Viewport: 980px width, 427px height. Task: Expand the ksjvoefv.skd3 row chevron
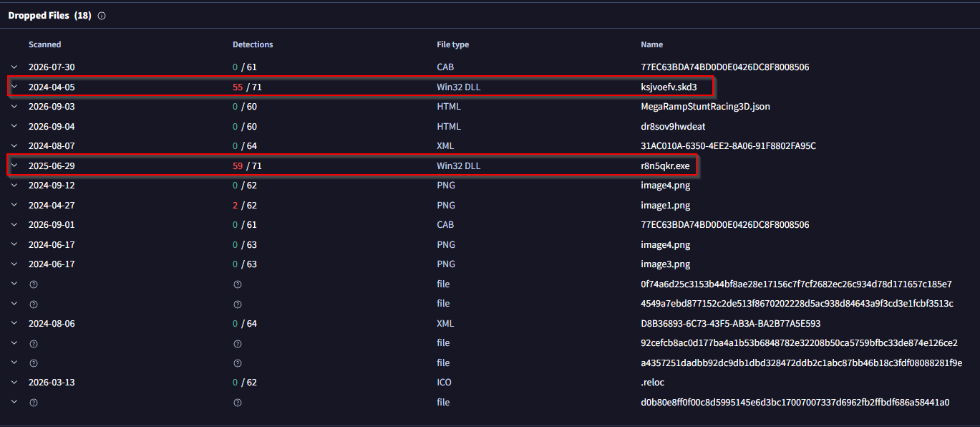[x=14, y=87]
